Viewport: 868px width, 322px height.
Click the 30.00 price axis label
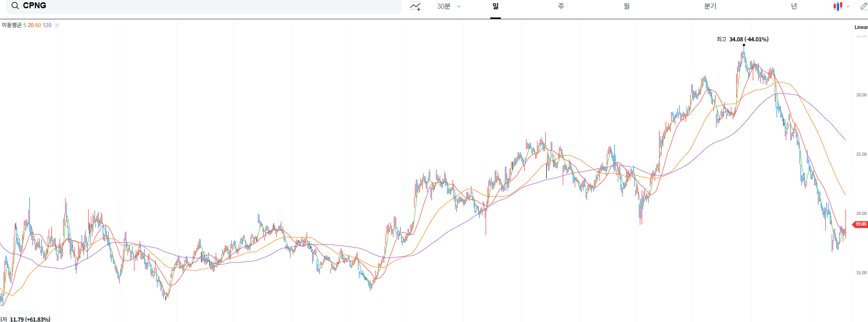861,95
